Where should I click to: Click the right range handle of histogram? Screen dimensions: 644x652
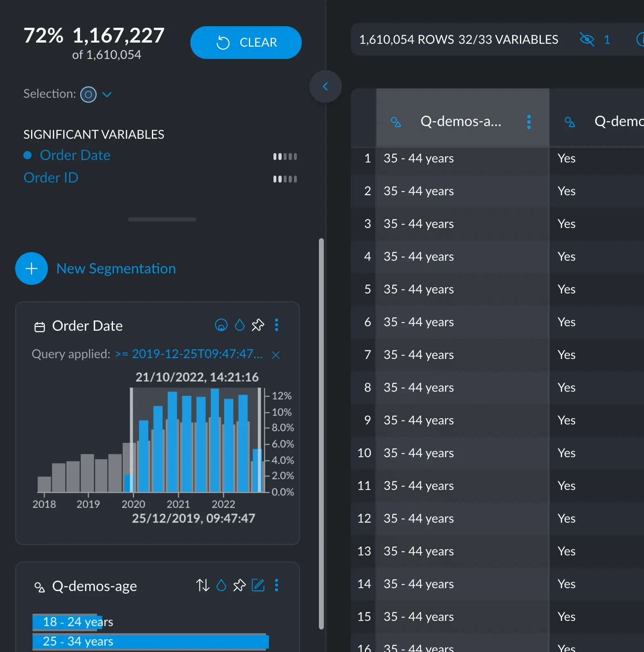coord(260,440)
